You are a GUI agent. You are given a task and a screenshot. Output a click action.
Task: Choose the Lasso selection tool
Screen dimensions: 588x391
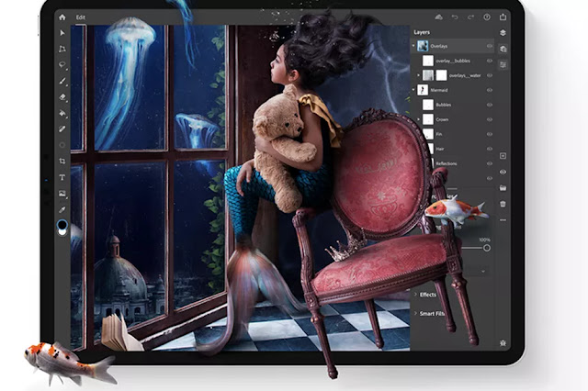[x=62, y=64]
